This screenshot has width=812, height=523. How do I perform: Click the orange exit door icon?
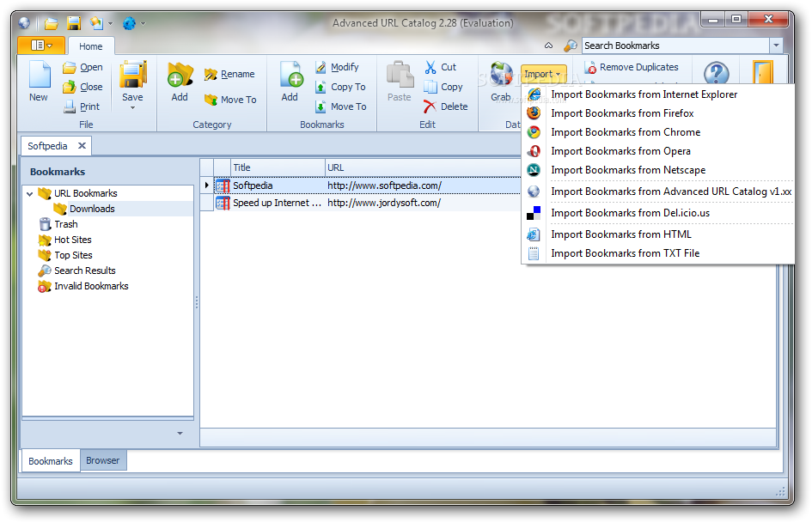pyautogui.click(x=763, y=72)
